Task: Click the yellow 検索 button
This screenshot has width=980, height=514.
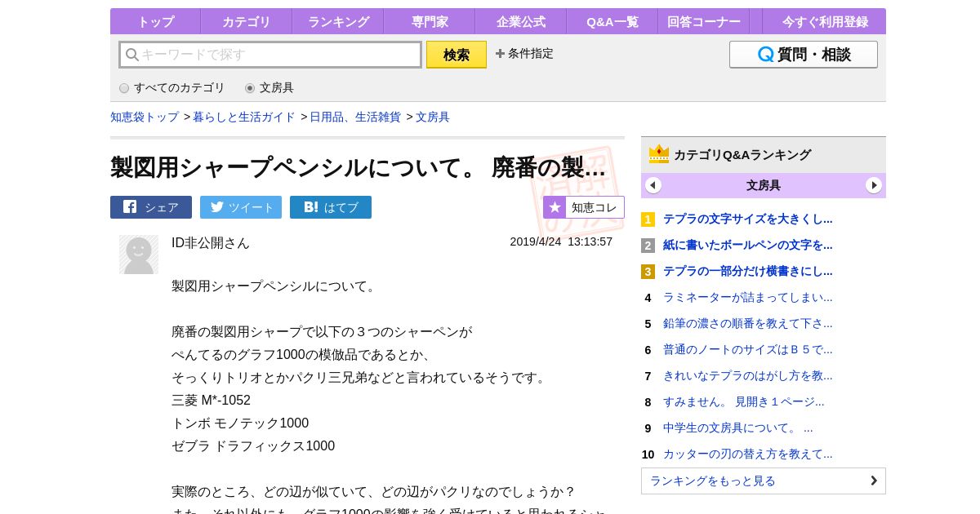Action: [457, 55]
